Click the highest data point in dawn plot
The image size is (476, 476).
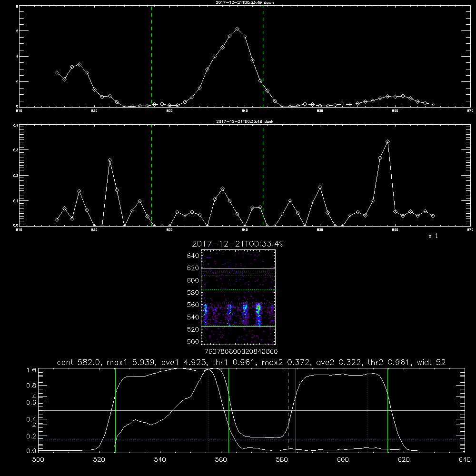[x=238, y=29]
